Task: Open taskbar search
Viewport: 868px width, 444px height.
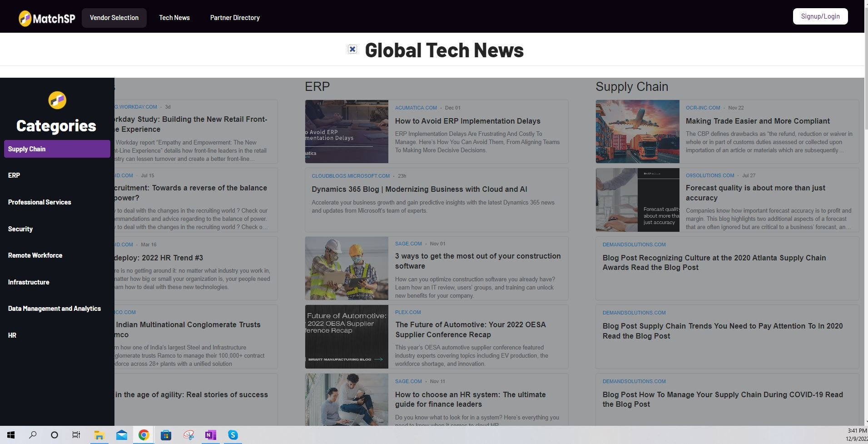Action: pos(33,435)
